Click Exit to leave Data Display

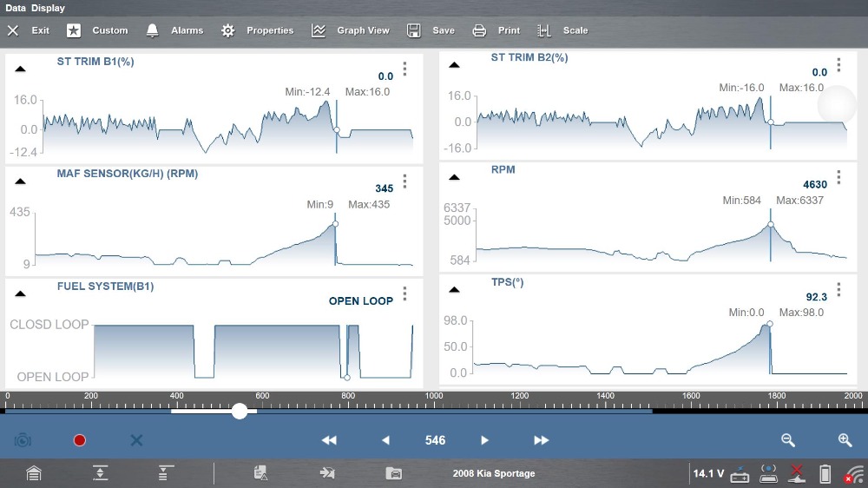coord(28,30)
